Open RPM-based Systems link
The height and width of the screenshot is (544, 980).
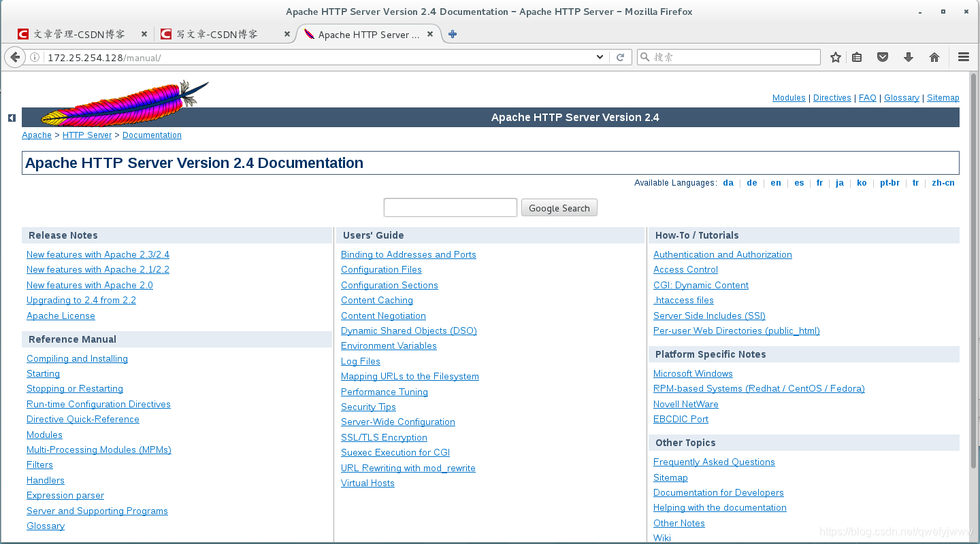(x=759, y=388)
